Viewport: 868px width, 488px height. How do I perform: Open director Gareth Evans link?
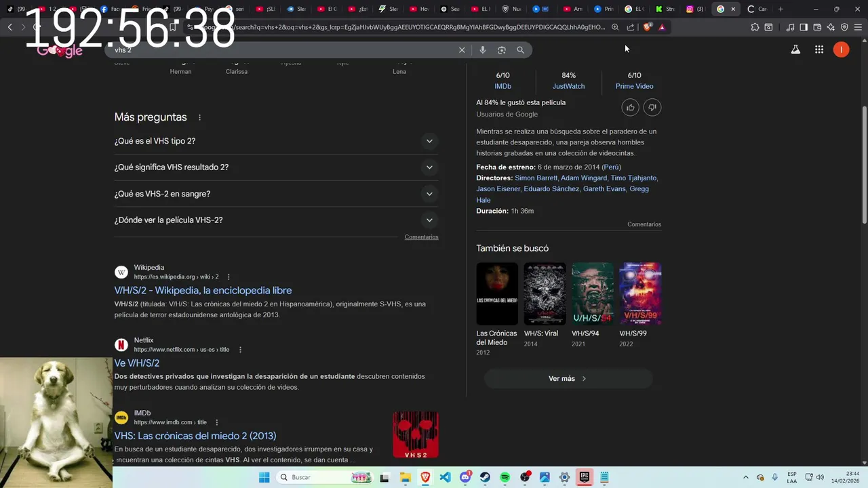(x=604, y=188)
